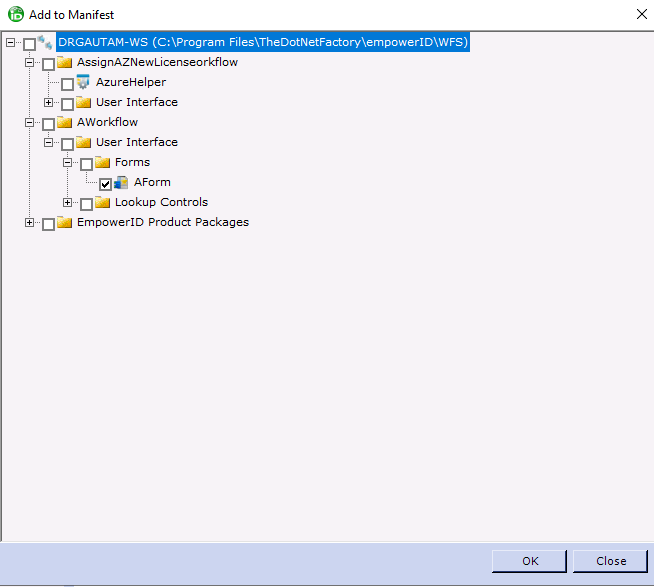Check the AzureHelper checkbox
The image size is (654, 587).
point(67,84)
